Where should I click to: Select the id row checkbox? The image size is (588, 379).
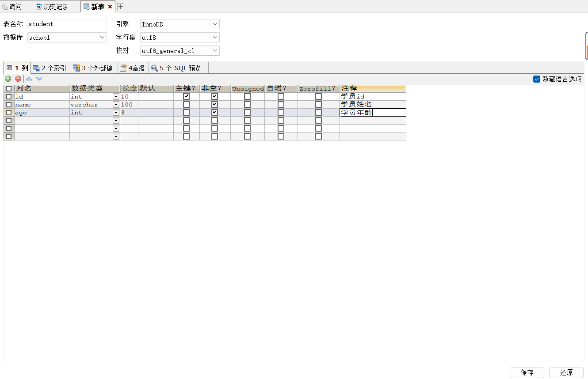click(9, 96)
